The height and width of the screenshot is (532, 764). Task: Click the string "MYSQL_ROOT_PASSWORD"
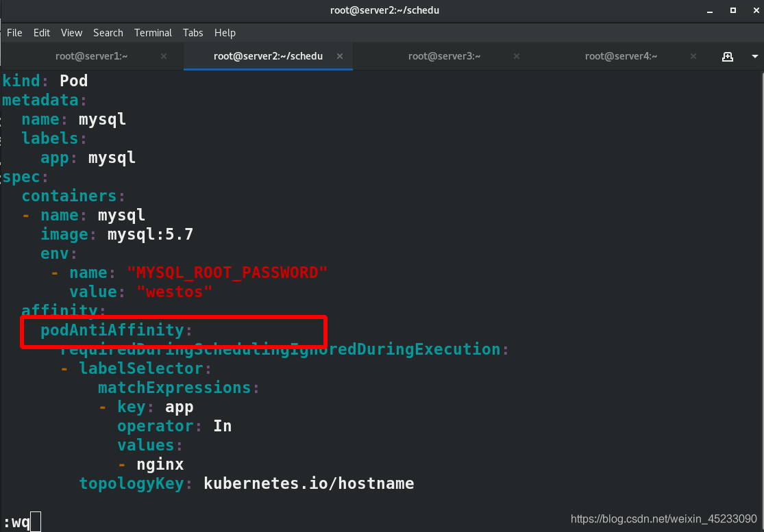point(227,273)
